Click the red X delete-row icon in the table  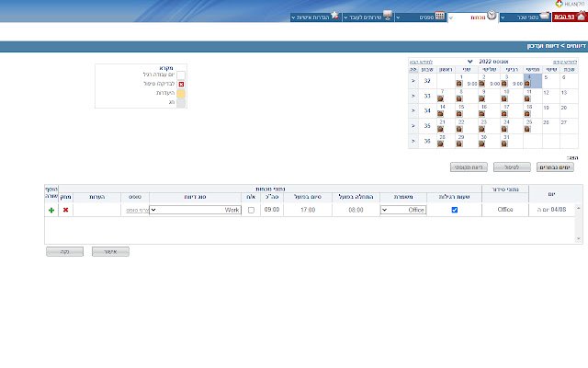[x=65, y=210]
